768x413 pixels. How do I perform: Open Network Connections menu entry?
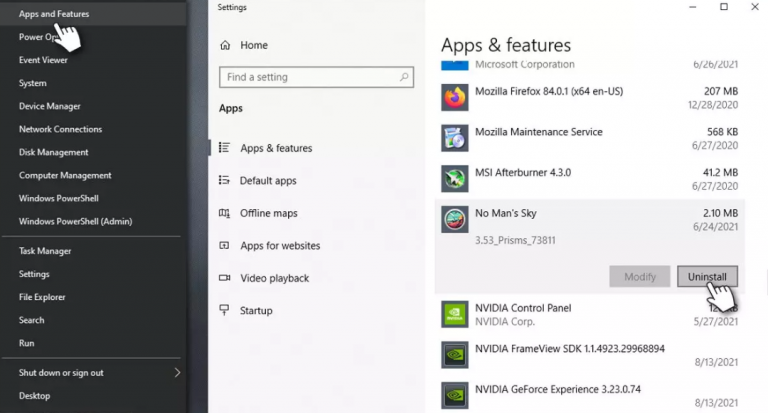[60, 129]
